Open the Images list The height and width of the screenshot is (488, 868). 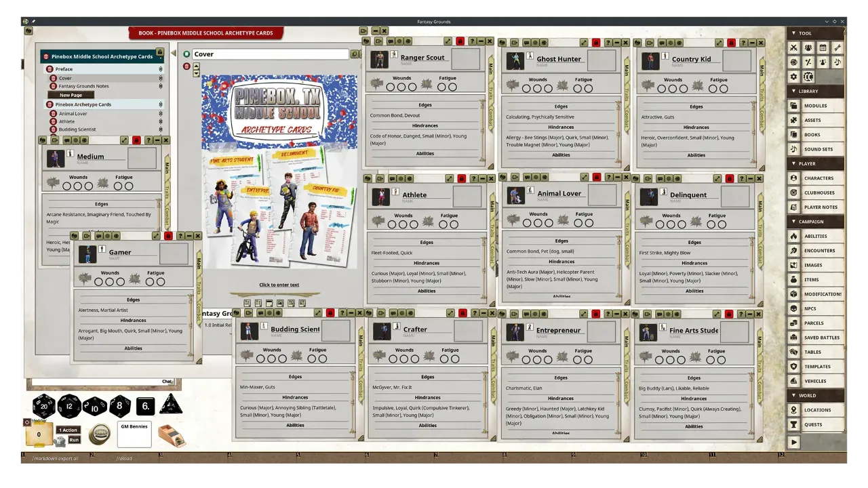(x=816, y=265)
